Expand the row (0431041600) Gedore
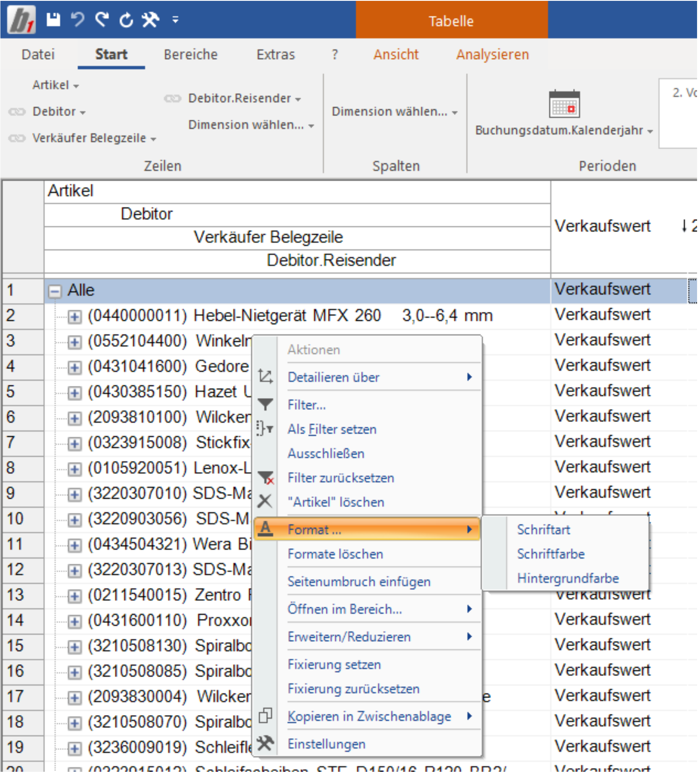This screenshot has width=700, height=776. [x=75, y=369]
